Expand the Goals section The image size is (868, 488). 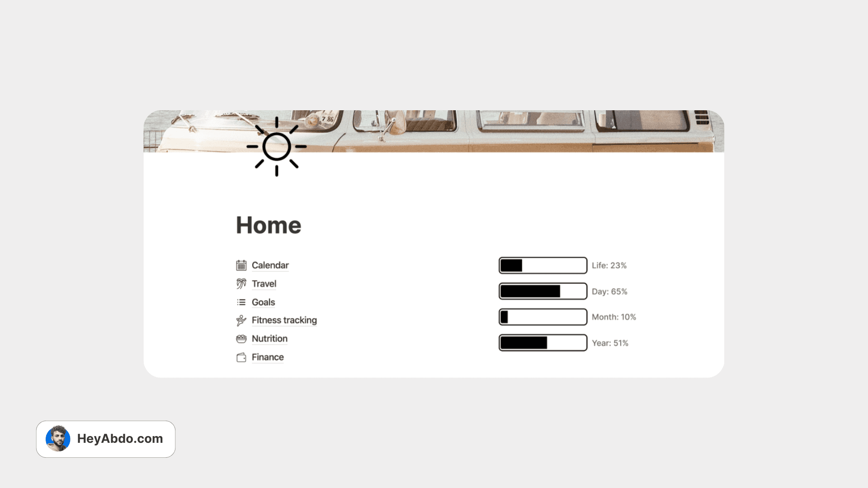[263, 301]
